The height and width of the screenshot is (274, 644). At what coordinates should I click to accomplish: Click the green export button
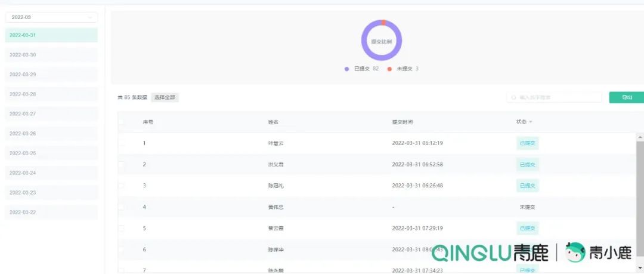click(626, 97)
